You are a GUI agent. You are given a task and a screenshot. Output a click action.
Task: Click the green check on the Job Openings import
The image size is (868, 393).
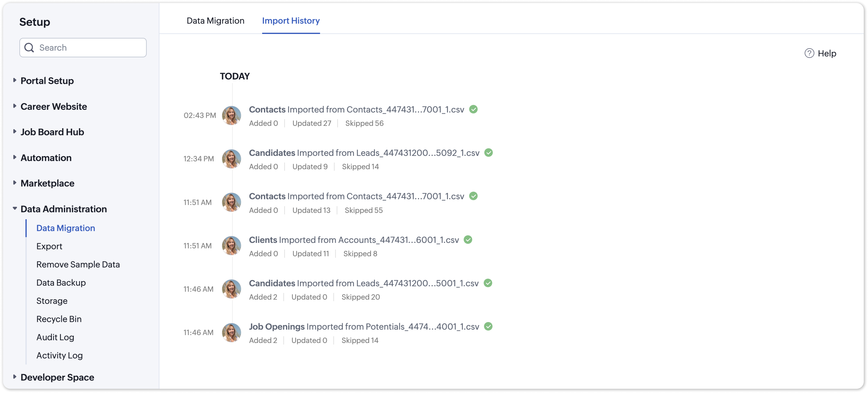tap(488, 326)
